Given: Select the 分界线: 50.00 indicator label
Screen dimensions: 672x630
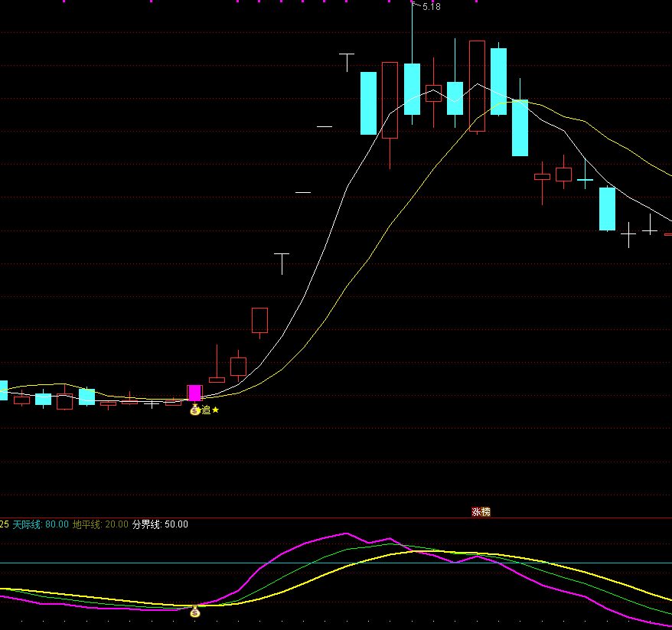Looking at the screenshot, I should pos(160,524).
